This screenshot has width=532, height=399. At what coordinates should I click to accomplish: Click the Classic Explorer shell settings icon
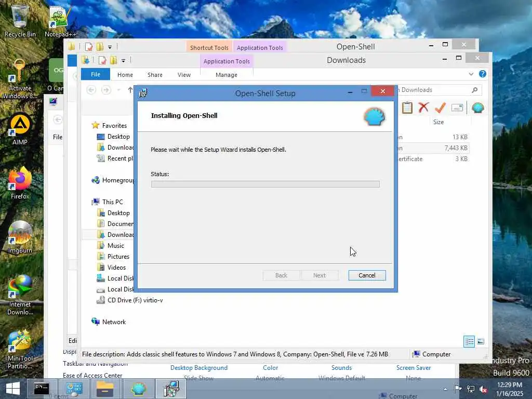[477, 108]
